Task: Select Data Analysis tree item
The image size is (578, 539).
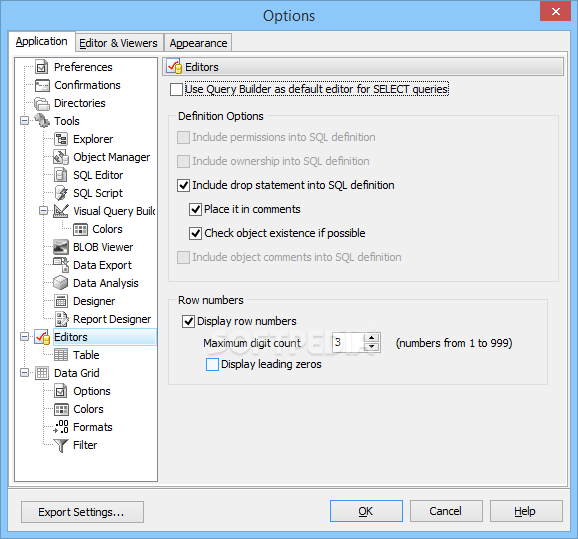Action: coord(106,283)
